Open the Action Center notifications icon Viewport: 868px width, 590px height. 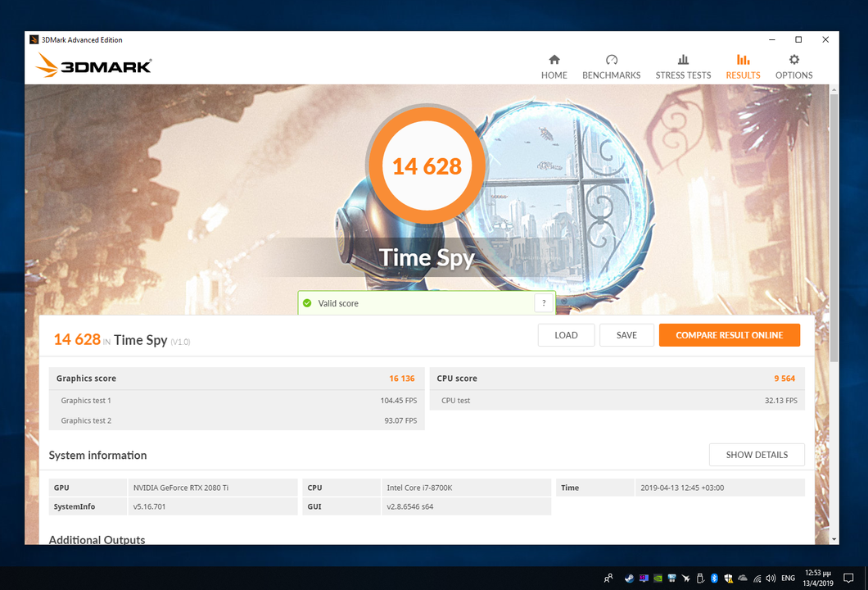point(848,578)
